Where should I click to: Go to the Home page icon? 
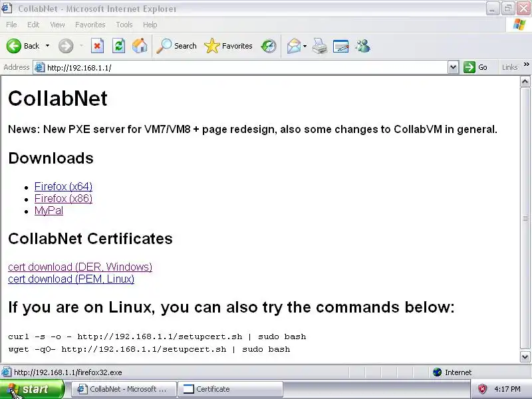[x=140, y=46]
